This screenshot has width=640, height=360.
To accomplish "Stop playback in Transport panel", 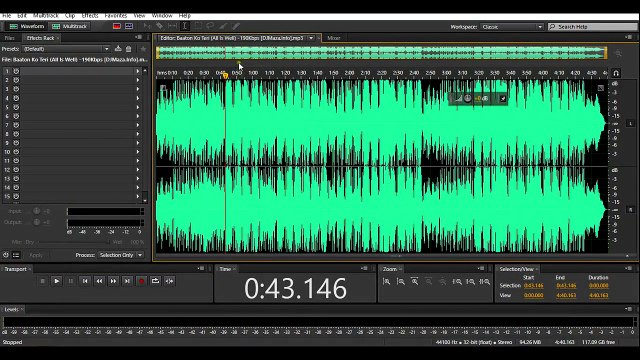I will [42, 281].
